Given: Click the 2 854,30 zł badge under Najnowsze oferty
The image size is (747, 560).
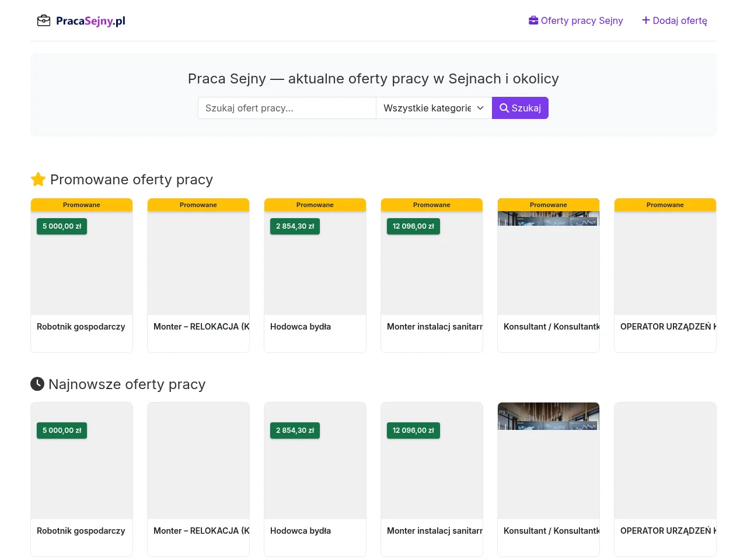Looking at the screenshot, I should [x=295, y=430].
